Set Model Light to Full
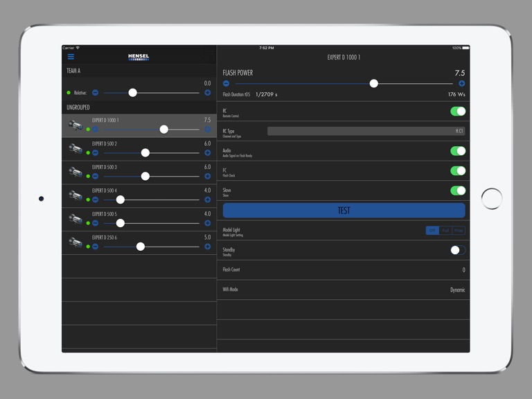The width and height of the screenshot is (532, 399). point(445,231)
